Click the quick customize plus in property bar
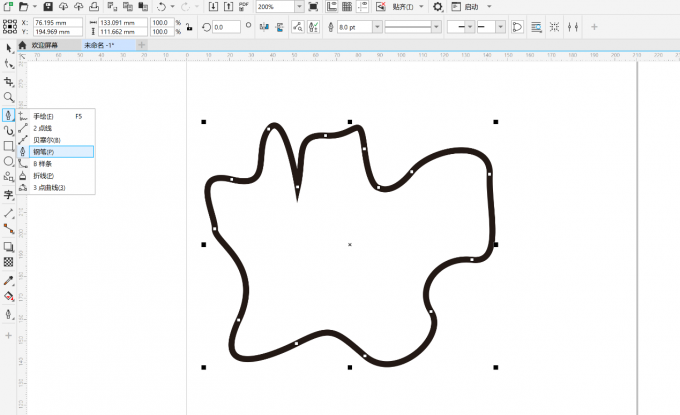The image size is (680, 415). [594, 27]
